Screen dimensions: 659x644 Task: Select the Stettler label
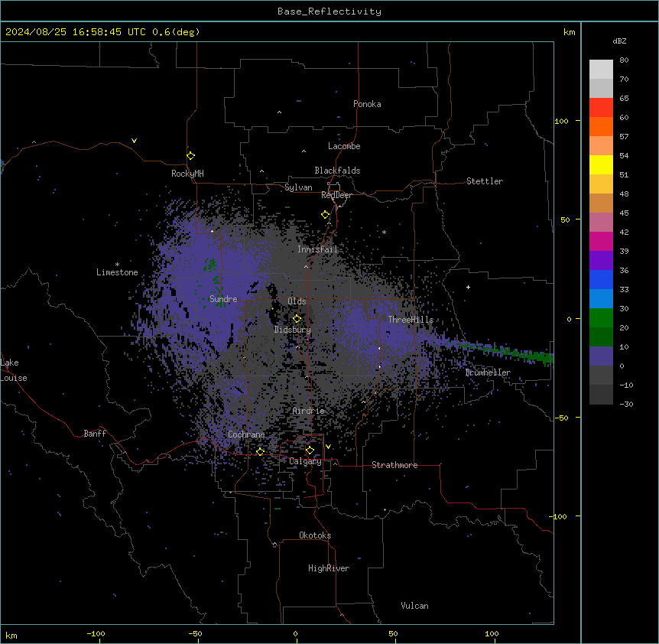click(484, 181)
